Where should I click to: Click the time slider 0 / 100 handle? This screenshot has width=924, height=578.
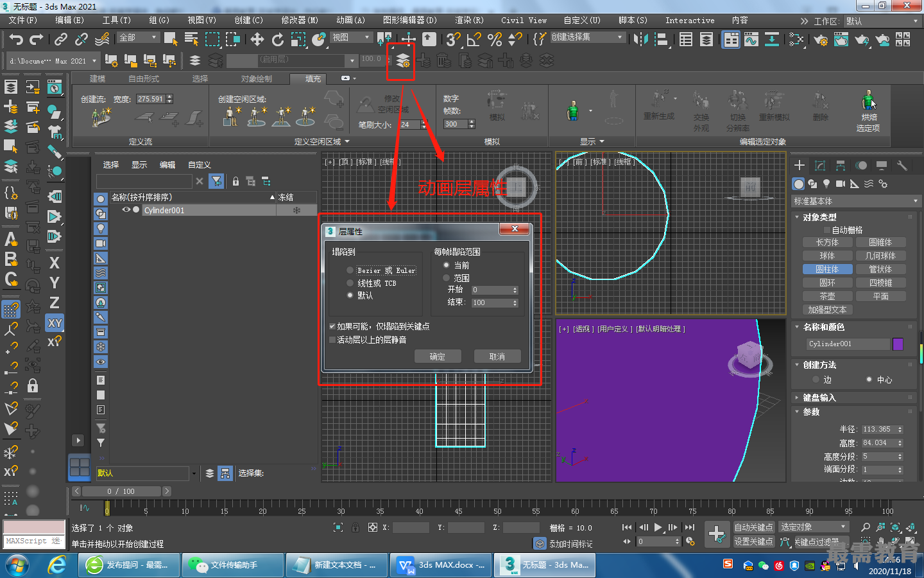121,491
